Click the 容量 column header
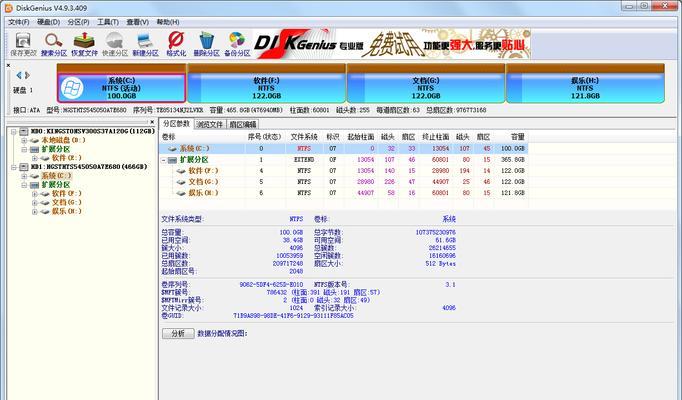 [518, 137]
